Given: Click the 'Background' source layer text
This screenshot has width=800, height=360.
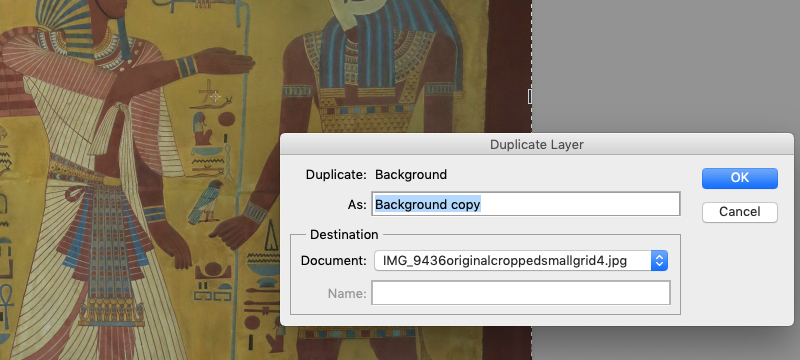Looking at the screenshot, I should coord(411,174).
